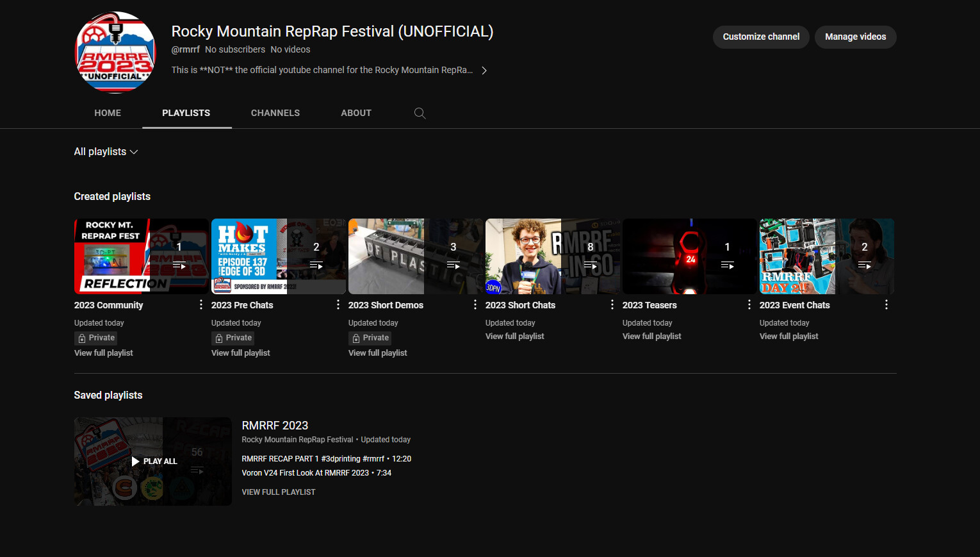Open the ABOUT tab
Screen dimensions: 980x557
coord(356,113)
